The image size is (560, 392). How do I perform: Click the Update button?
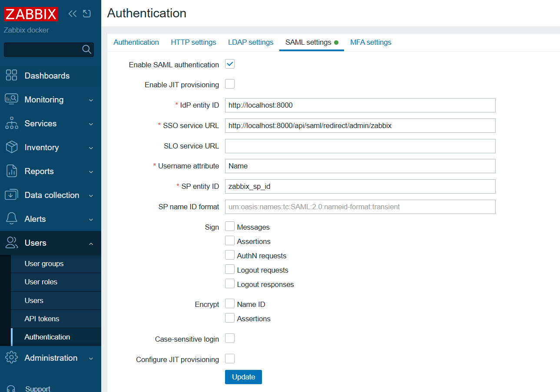[x=243, y=377]
